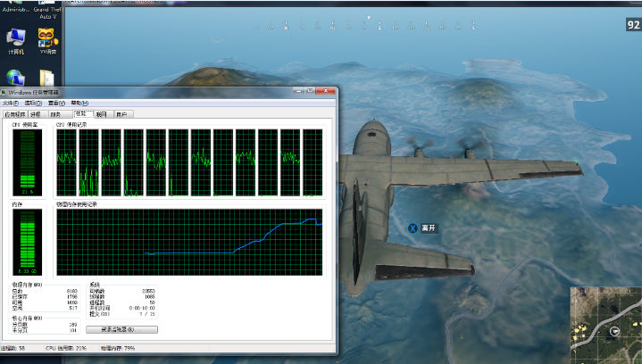Click the 线程数 system row
Viewport: 642px width, 364px height.
point(122,297)
